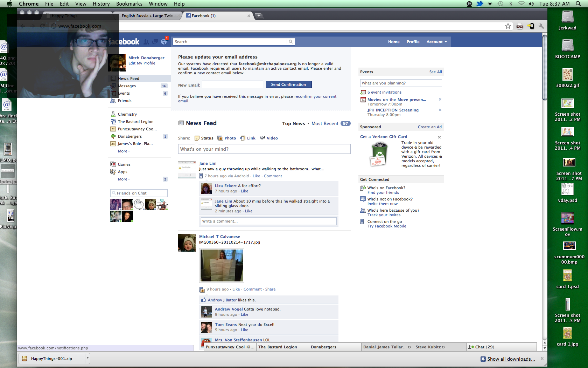Click the Facebook notifications globe icon

coord(164,42)
